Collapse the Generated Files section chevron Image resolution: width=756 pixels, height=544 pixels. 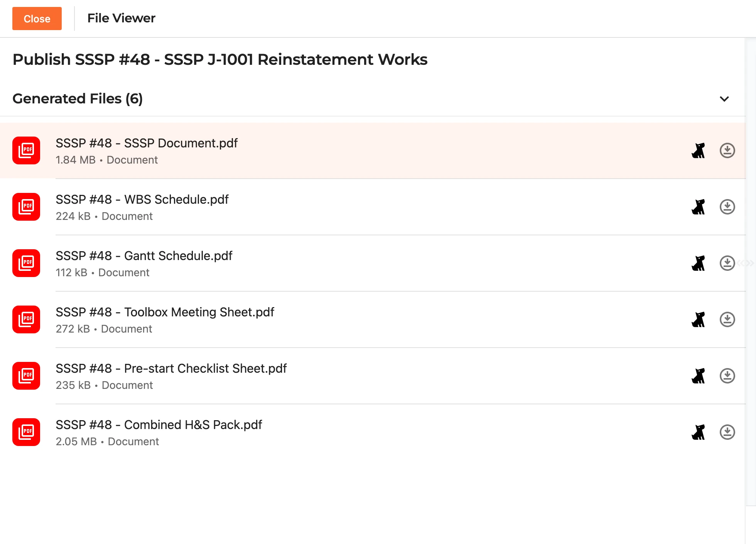(724, 99)
